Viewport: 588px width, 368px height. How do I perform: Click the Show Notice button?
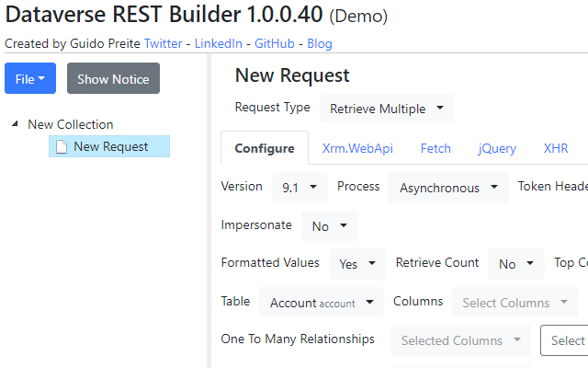tap(113, 79)
